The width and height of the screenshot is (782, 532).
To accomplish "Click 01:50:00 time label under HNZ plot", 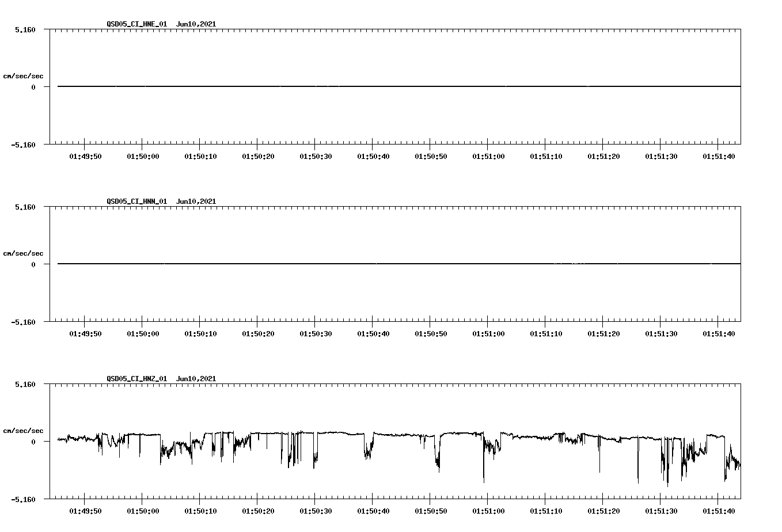I will click(143, 511).
